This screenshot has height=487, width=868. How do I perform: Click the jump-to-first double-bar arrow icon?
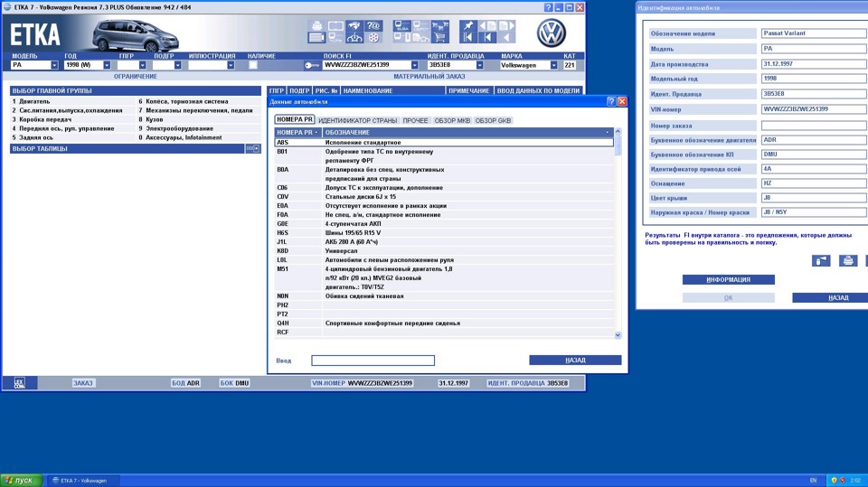tap(467, 38)
